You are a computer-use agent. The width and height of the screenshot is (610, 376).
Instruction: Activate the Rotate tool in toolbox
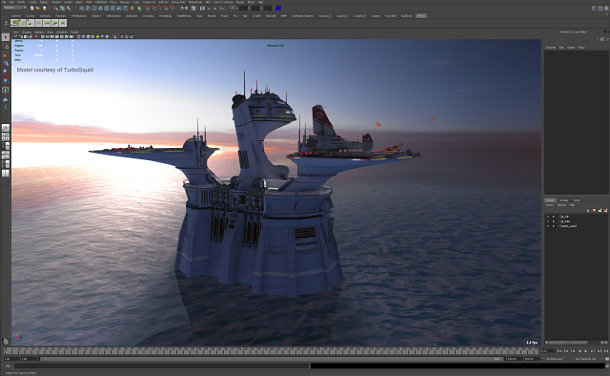5,72
